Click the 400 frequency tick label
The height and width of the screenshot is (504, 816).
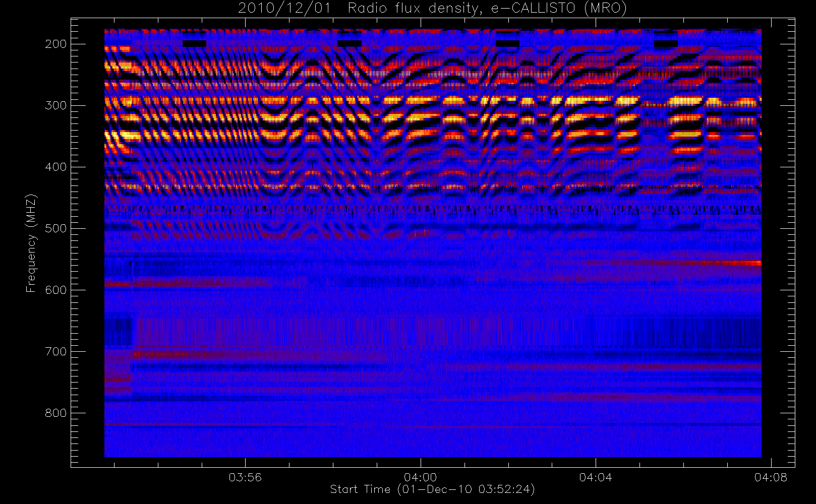click(56, 167)
